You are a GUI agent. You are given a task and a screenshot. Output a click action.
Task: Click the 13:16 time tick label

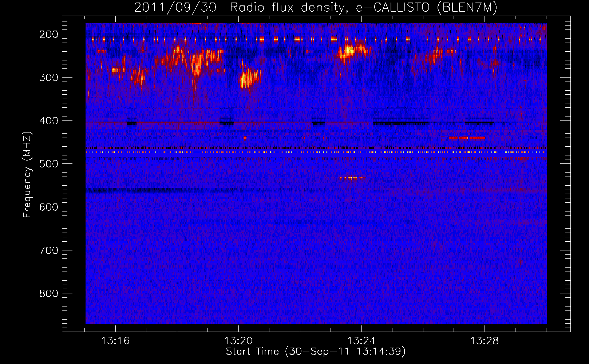click(115, 341)
